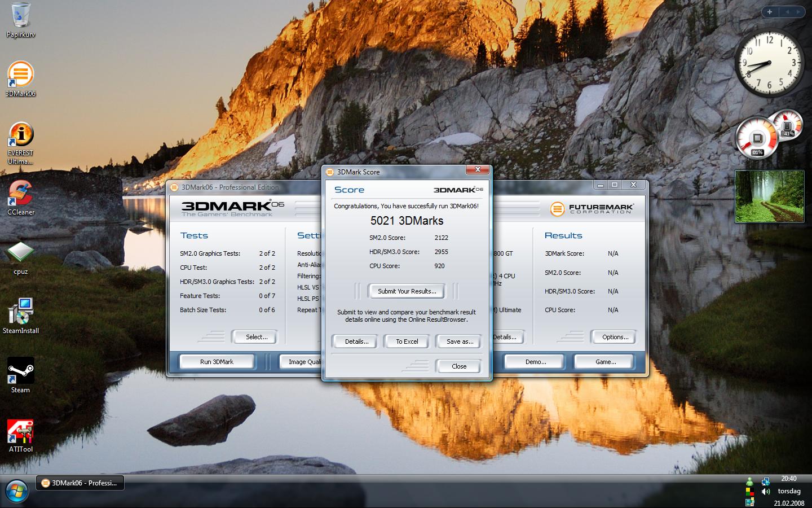Click the analog clock gadget
This screenshot has height=508, width=812.
tap(769, 63)
